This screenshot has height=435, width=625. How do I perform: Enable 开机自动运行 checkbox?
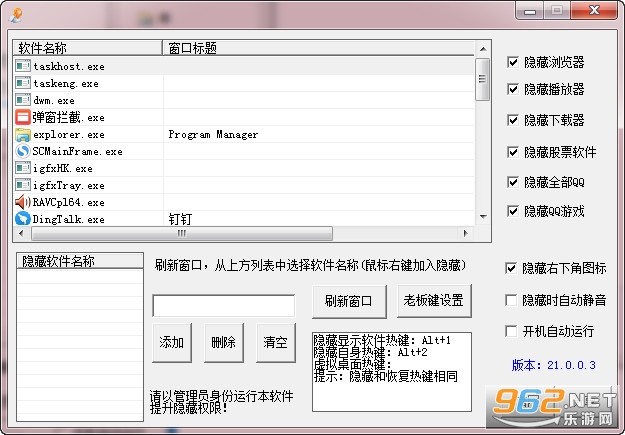tap(511, 331)
